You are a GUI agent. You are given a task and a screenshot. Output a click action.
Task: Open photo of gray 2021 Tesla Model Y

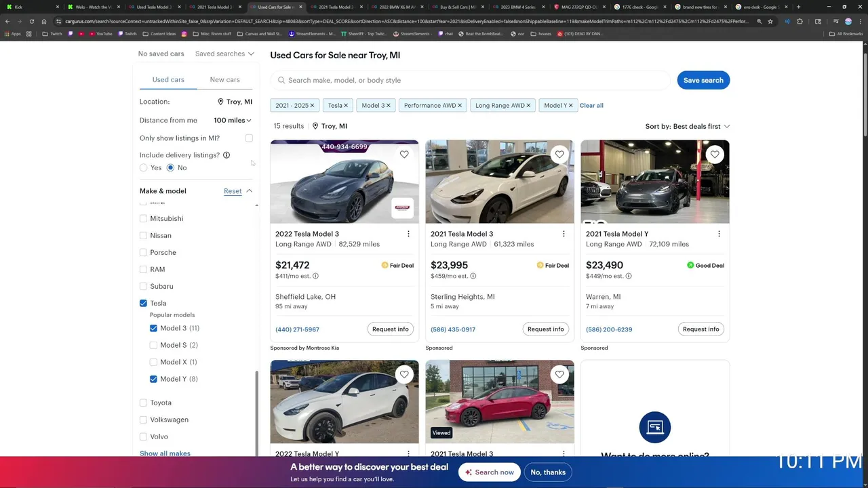[x=655, y=182]
